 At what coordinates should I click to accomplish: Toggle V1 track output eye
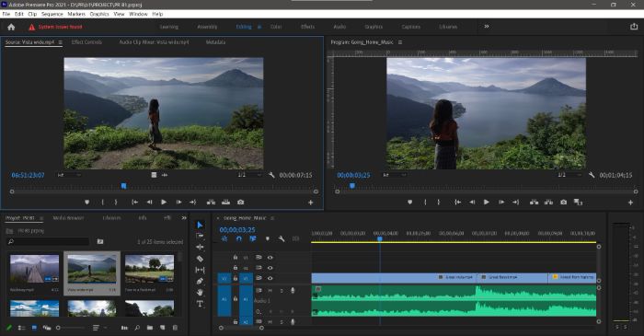(270, 278)
